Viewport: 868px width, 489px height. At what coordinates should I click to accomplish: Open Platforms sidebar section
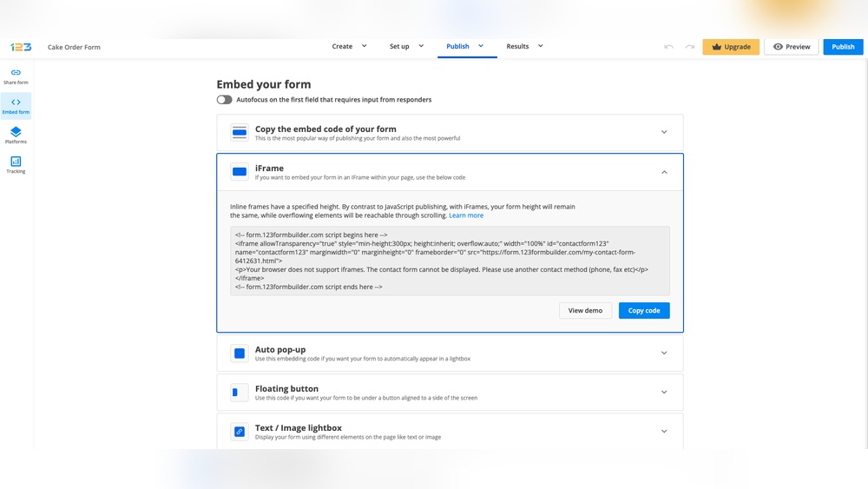[x=16, y=135]
